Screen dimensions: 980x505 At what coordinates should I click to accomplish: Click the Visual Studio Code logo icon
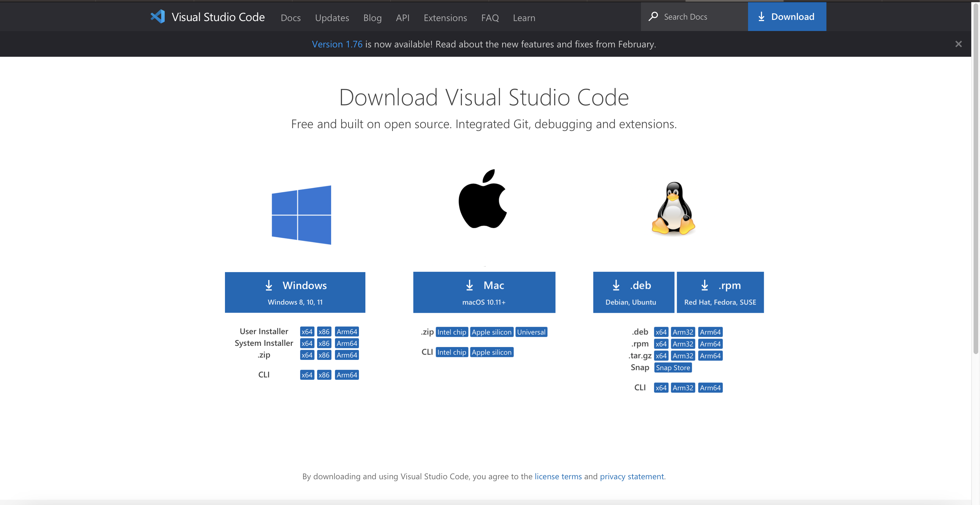coord(157,17)
